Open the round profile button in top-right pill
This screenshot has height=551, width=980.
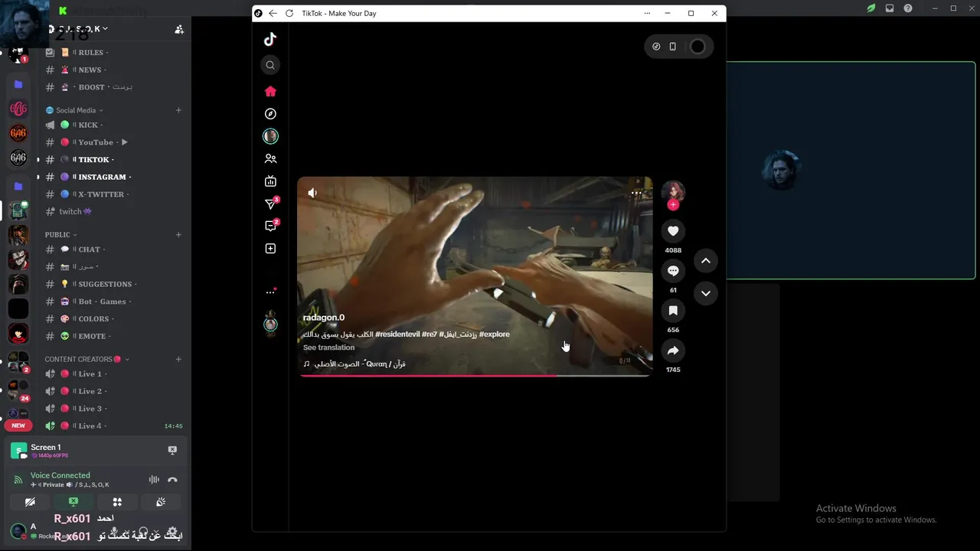tap(697, 47)
